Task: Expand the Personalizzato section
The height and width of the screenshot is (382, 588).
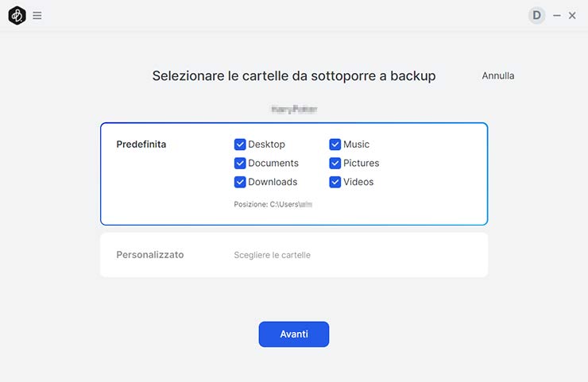Action: (150, 255)
